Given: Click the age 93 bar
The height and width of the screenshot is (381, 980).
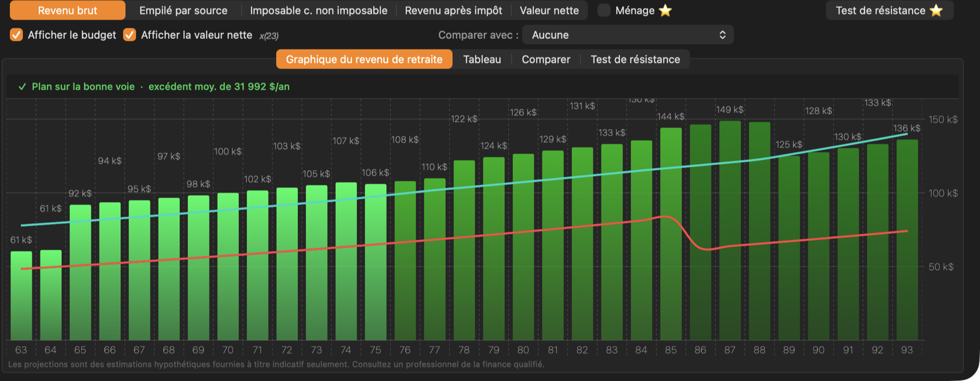Looking at the screenshot, I should pyautogui.click(x=907, y=240).
